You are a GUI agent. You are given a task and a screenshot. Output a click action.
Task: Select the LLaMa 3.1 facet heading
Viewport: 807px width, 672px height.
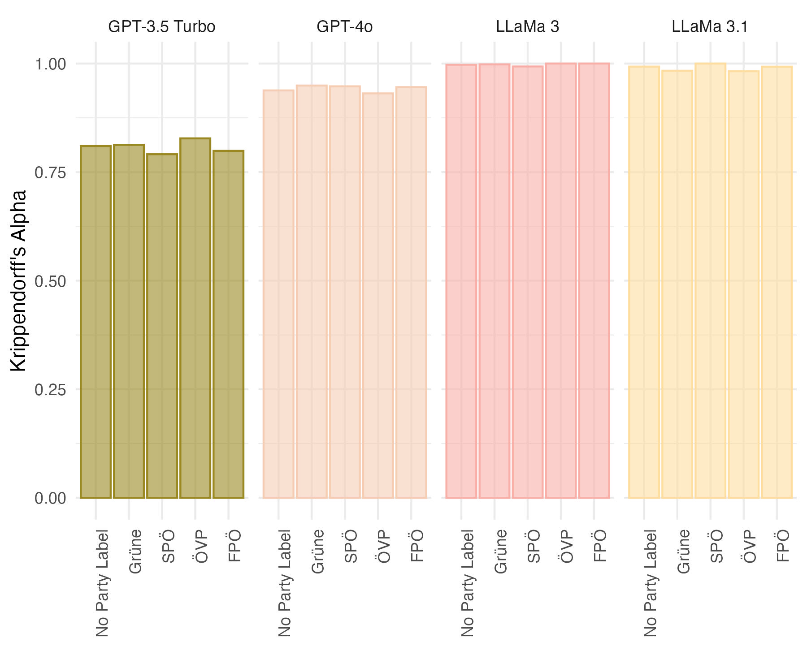point(710,27)
